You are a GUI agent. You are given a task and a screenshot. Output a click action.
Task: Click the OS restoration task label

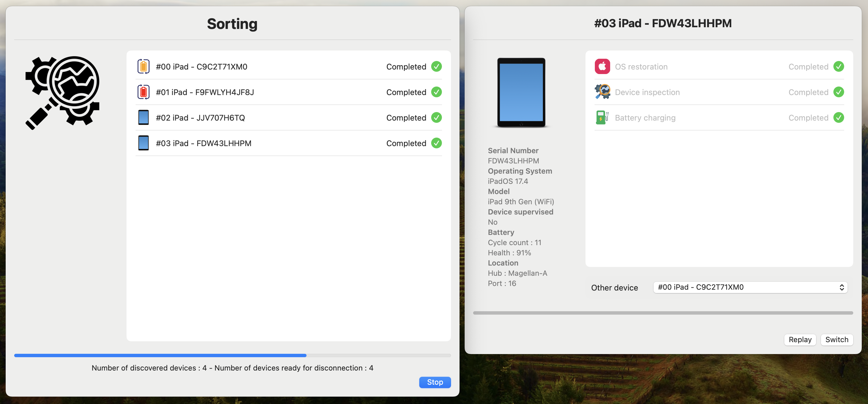641,67
